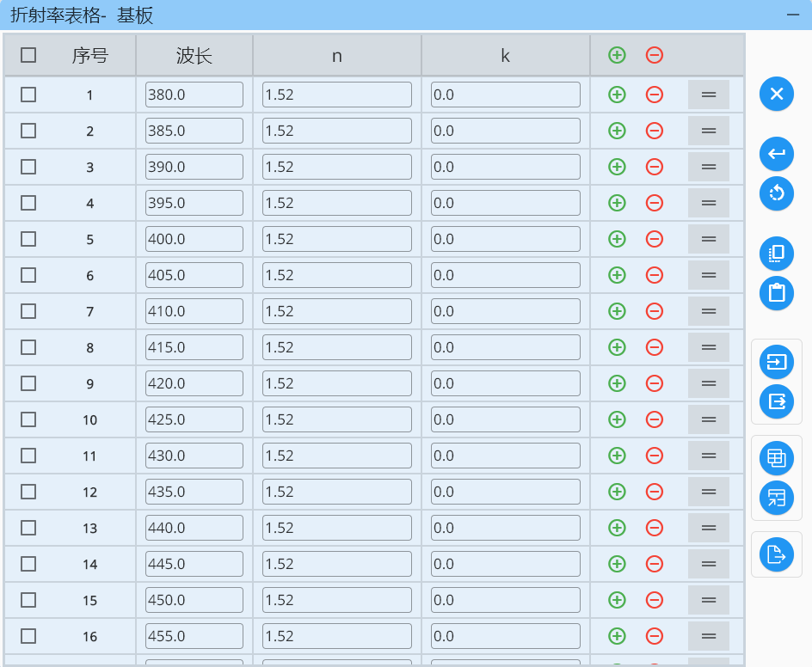The height and width of the screenshot is (667, 812).
Task: Click the circular reset arrow icon
Action: (x=777, y=193)
